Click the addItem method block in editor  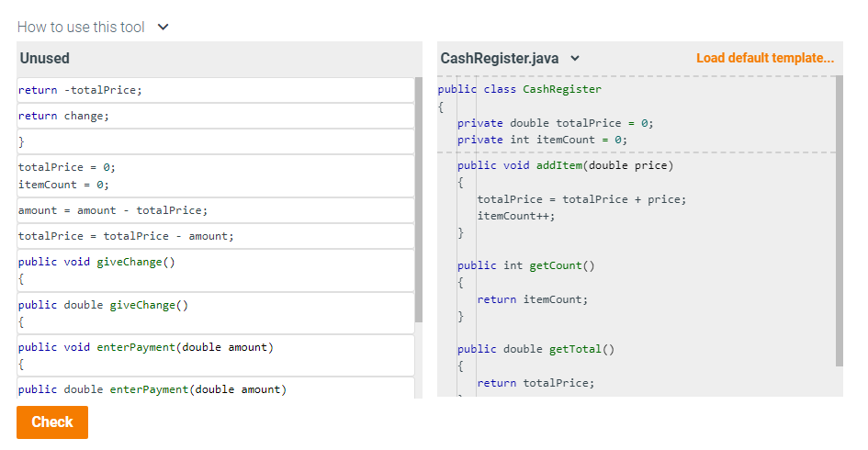point(570,198)
